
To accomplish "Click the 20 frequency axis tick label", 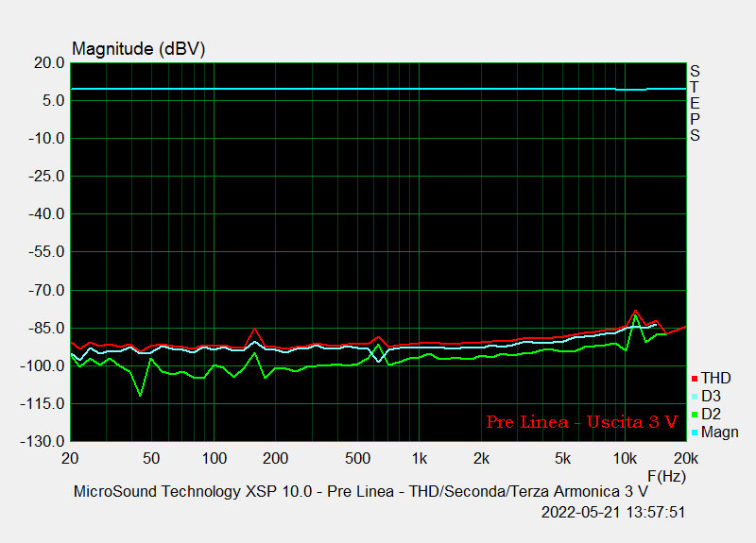I will pos(70,458).
